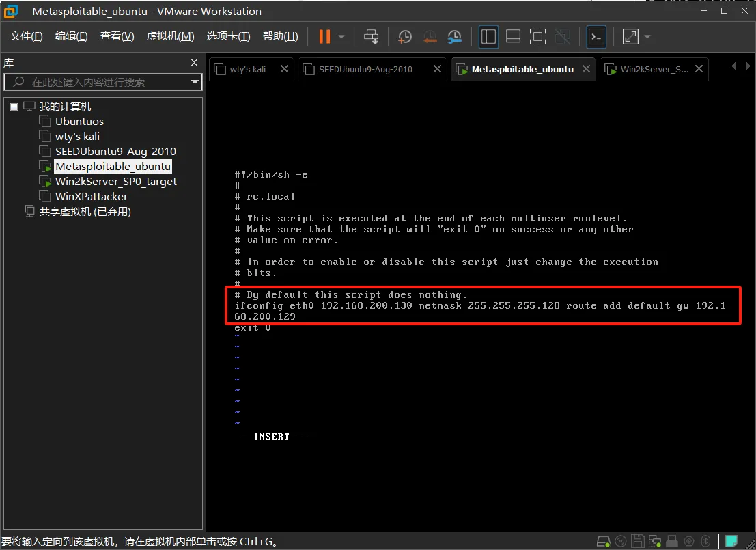Switch to the wty's kali tab
The height and width of the screenshot is (550, 756).
click(248, 70)
